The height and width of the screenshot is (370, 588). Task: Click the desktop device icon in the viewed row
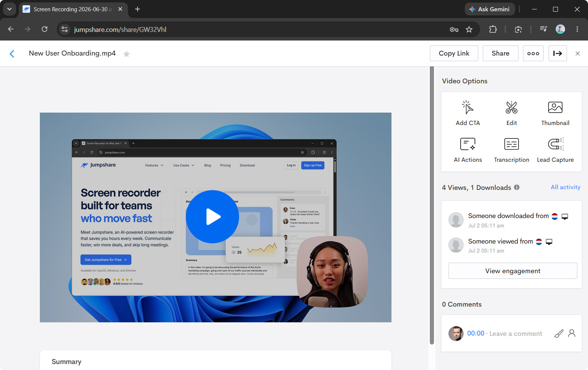[x=549, y=242]
